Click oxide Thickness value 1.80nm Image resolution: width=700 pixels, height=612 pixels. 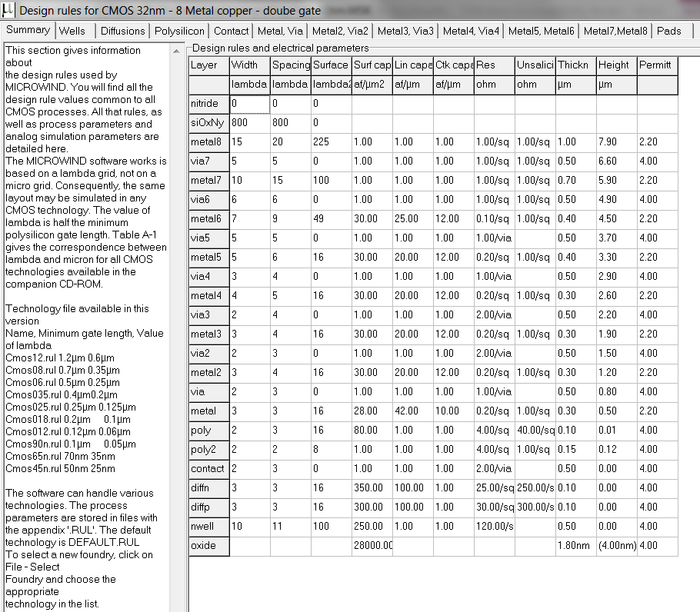(576, 545)
